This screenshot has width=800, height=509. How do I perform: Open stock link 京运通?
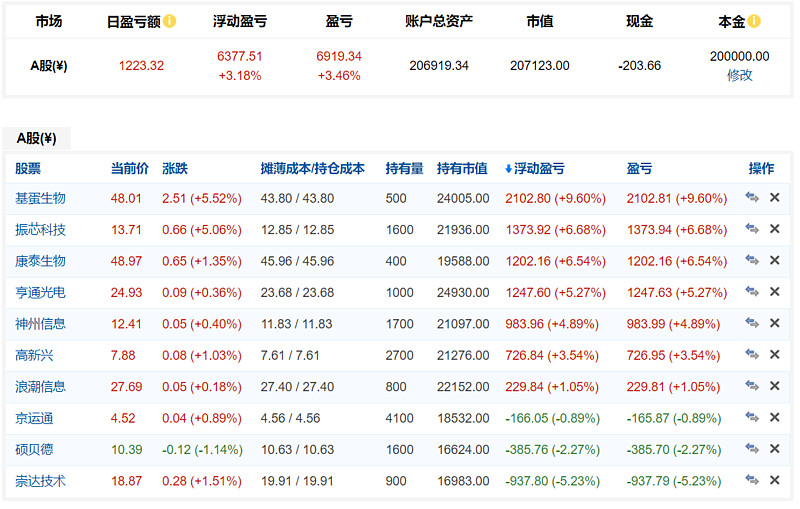(34, 418)
